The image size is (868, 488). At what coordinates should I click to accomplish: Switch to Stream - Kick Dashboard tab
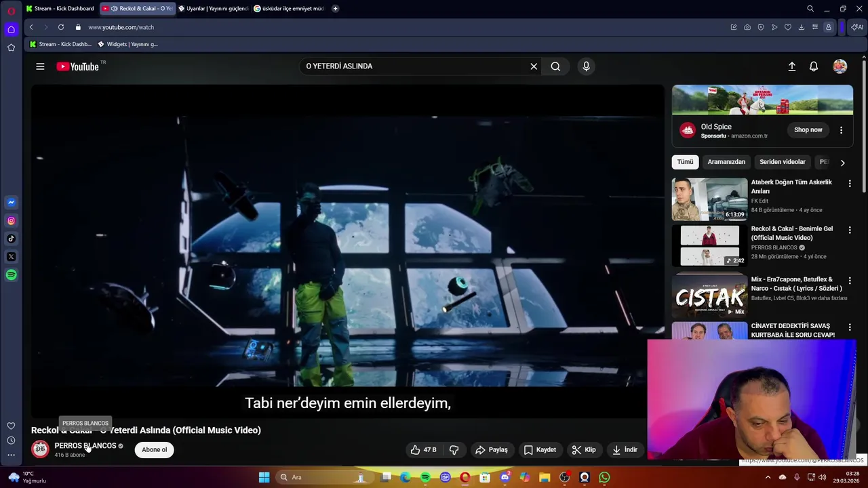pyautogui.click(x=60, y=8)
